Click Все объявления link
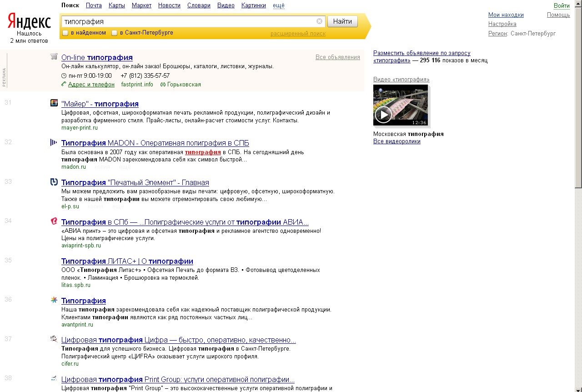Image resolution: width=582 pixels, height=392 pixels. (x=338, y=57)
